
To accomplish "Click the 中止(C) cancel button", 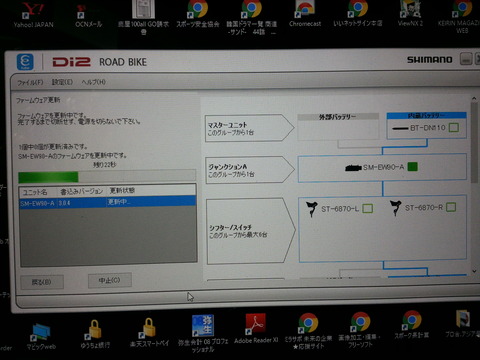I will pyautogui.click(x=110, y=280).
